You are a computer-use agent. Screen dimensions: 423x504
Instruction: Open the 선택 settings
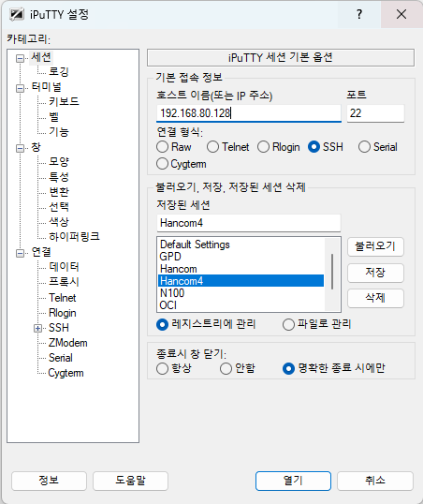[59, 207]
